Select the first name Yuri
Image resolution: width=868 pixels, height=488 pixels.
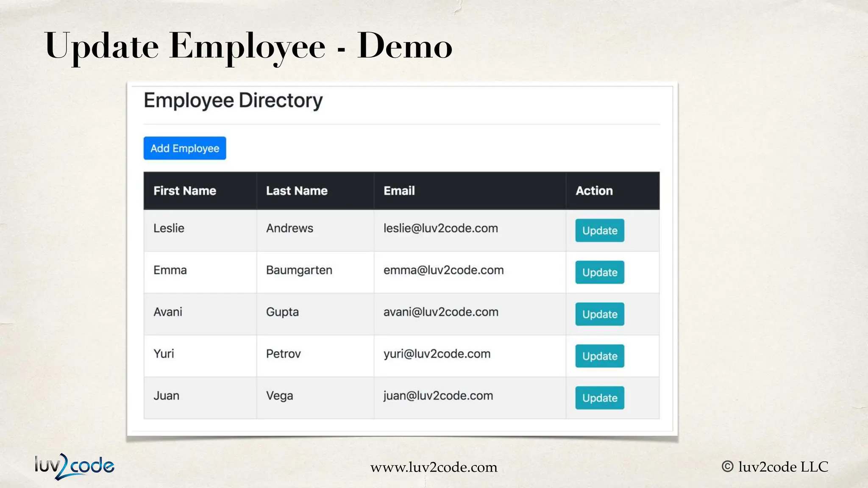tap(164, 354)
